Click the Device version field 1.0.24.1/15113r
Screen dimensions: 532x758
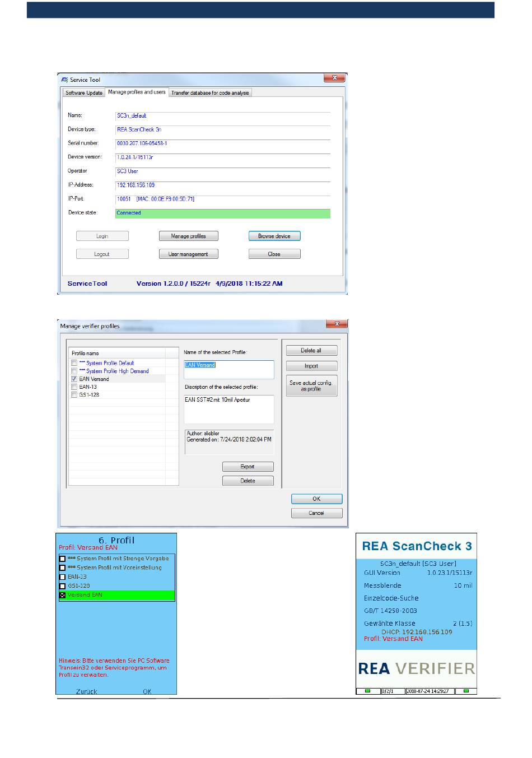(223, 157)
